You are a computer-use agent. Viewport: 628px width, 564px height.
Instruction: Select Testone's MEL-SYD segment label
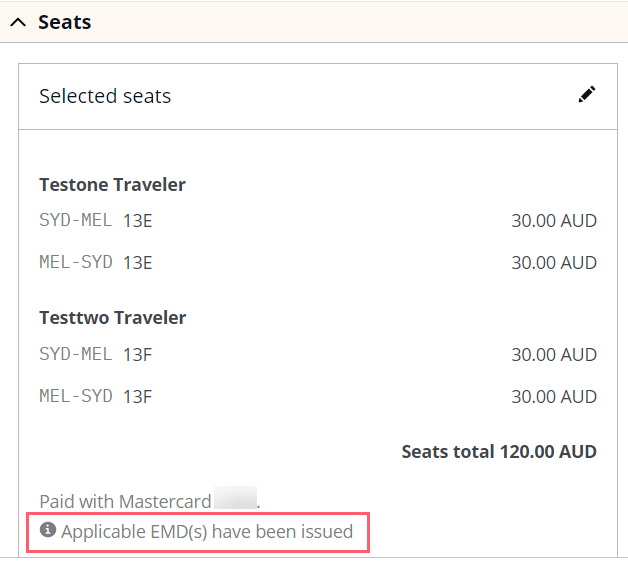pyautogui.click(x=76, y=262)
